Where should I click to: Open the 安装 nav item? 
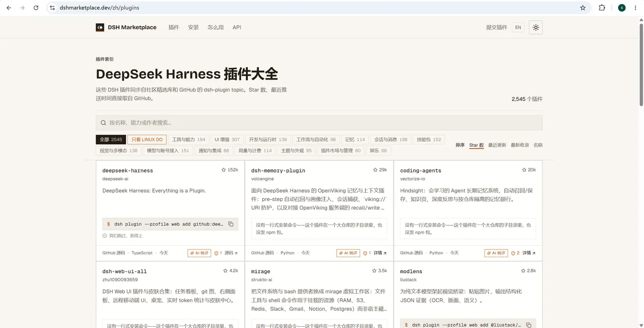tap(193, 28)
